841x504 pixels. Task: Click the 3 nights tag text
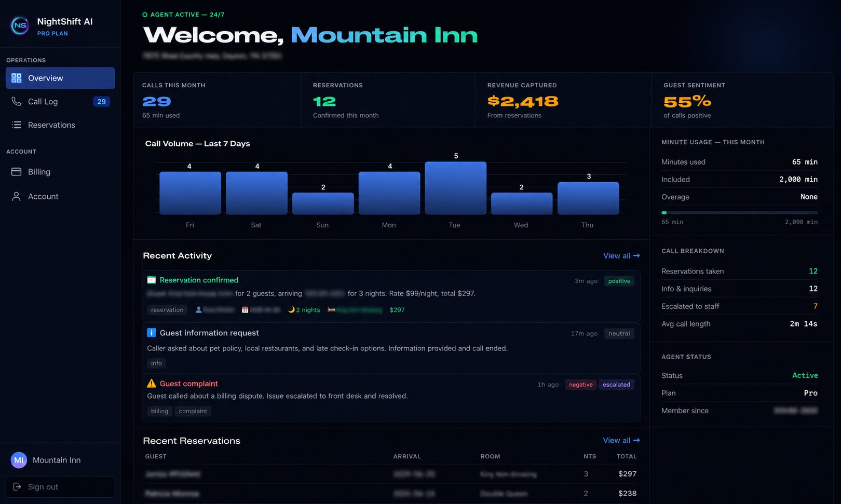point(308,310)
